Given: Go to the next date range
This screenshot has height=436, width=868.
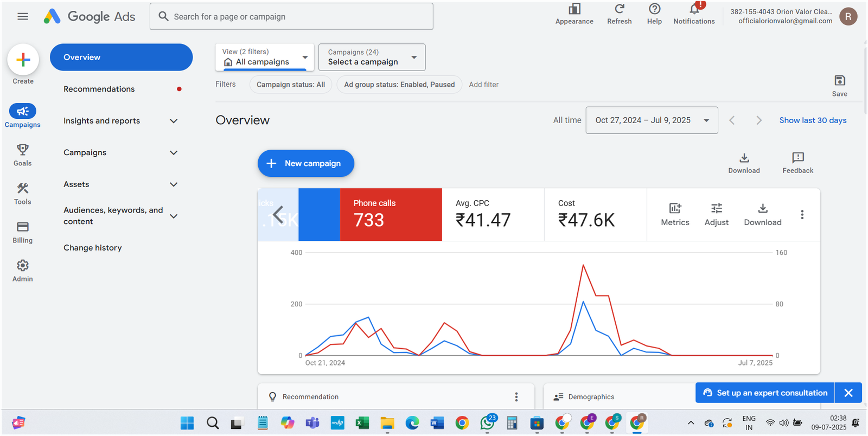Looking at the screenshot, I should pos(758,120).
